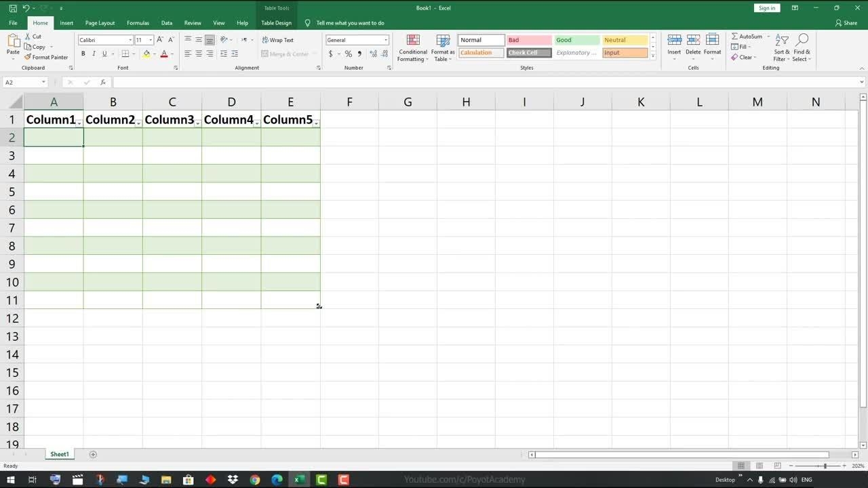Click the Sign in button

[766, 8]
